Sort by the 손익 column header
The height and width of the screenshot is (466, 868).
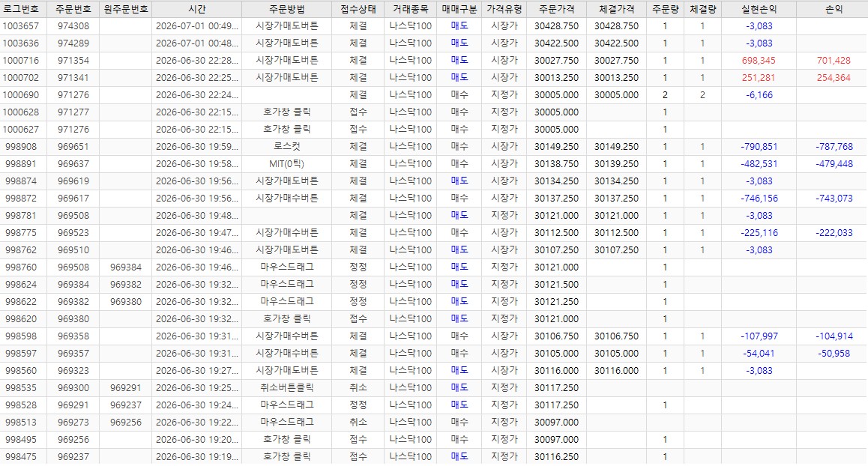tap(834, 9)
